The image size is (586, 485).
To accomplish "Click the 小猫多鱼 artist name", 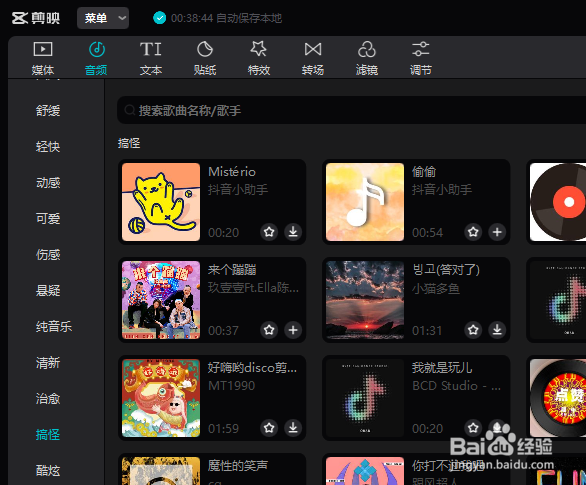I will coord(436,288).
